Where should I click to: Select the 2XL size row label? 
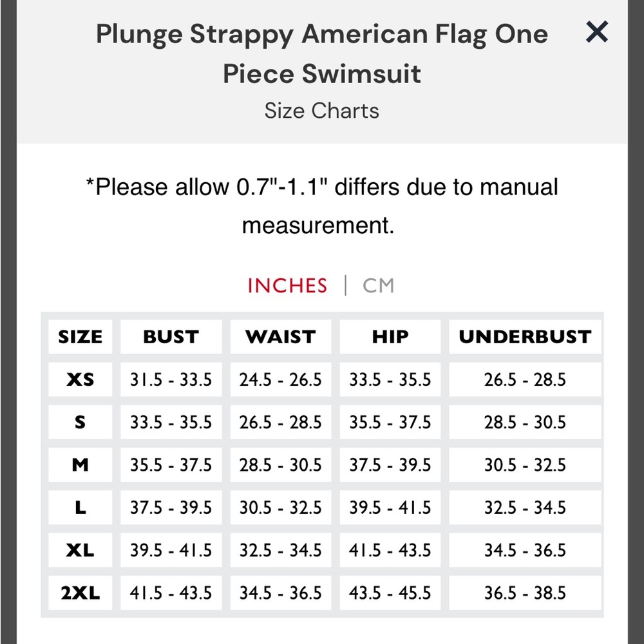click(80, 593)
